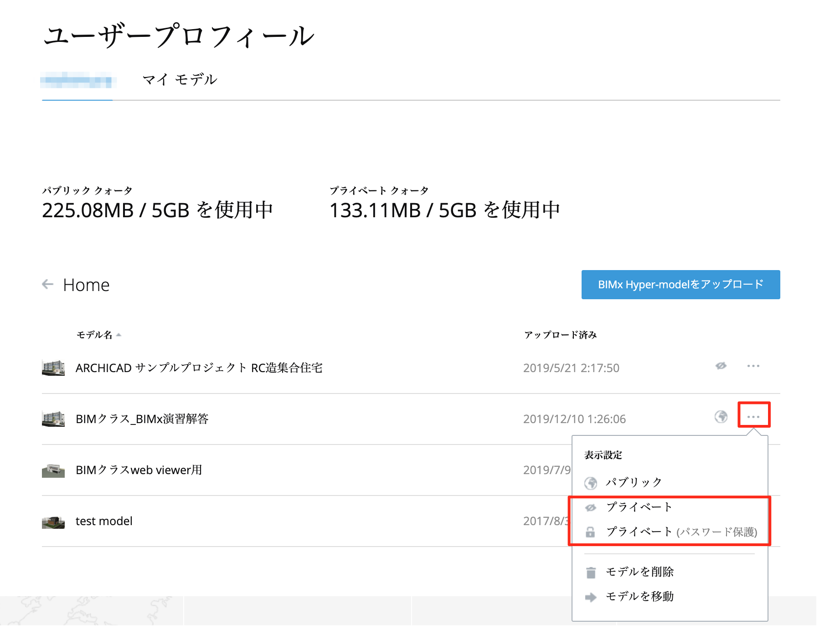Click the public globe icon on BIMクラス_BIMx演習解答 row
This screenshot has width=835, height=644.
click(x=721, y=417)
